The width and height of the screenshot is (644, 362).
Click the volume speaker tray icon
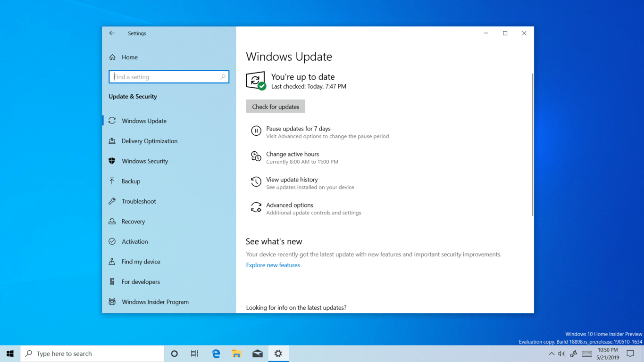(x=561, y=354)
